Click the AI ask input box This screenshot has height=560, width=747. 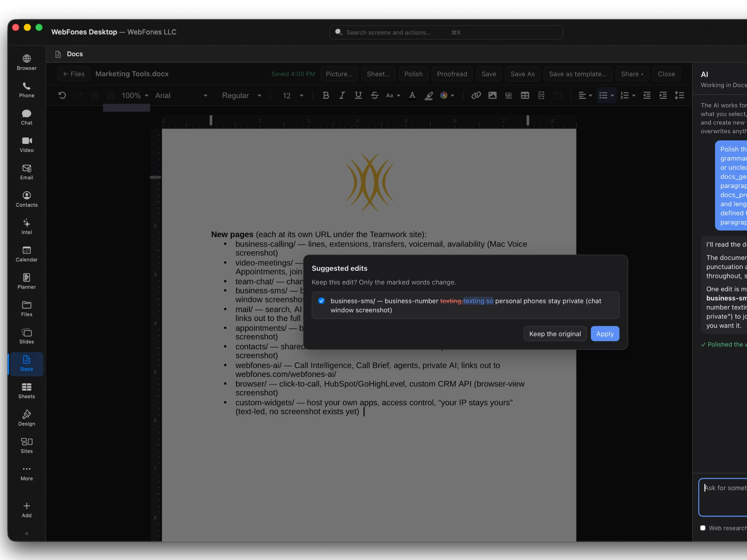(723, 497)
